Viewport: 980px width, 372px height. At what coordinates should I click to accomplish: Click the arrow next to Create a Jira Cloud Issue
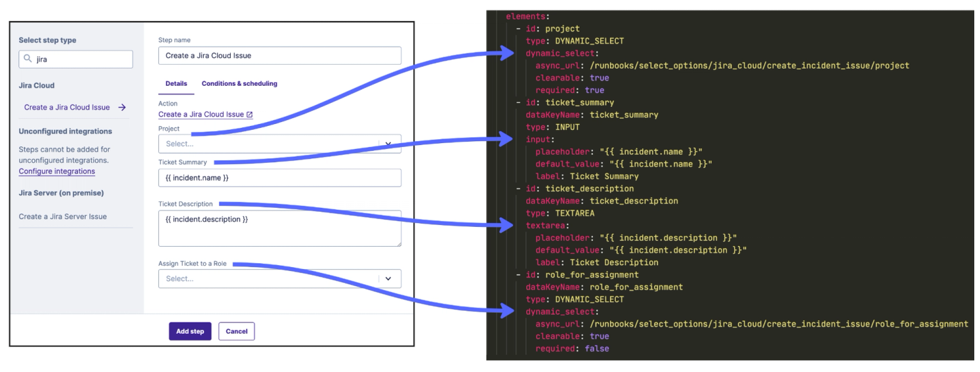coord(122,107)
